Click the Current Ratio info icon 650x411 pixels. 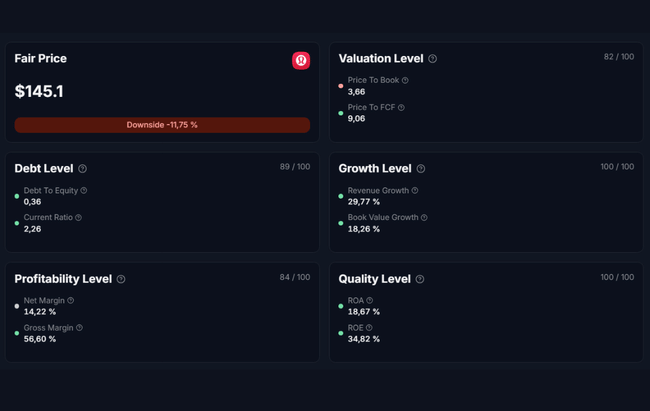(x=78, y=217)
